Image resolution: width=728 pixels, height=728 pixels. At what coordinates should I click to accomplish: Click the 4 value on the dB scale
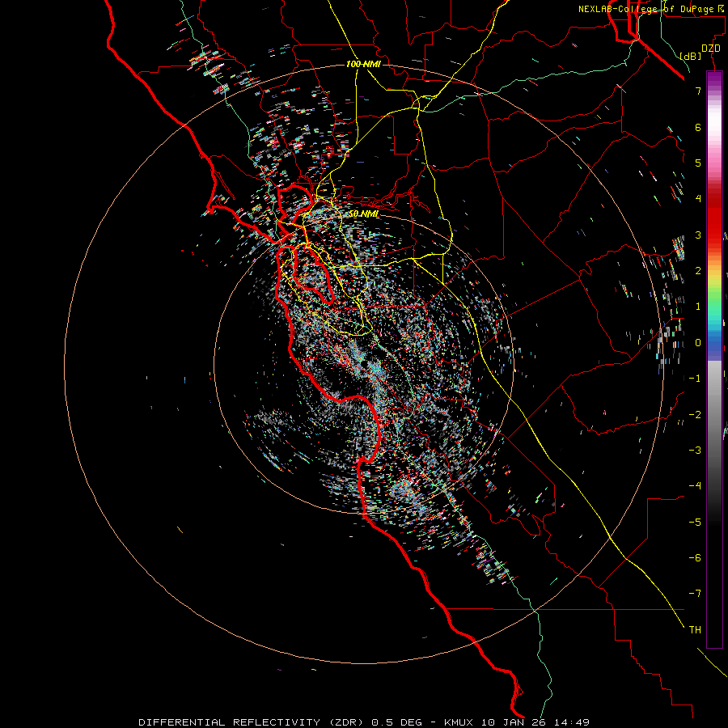coord(698,199)
